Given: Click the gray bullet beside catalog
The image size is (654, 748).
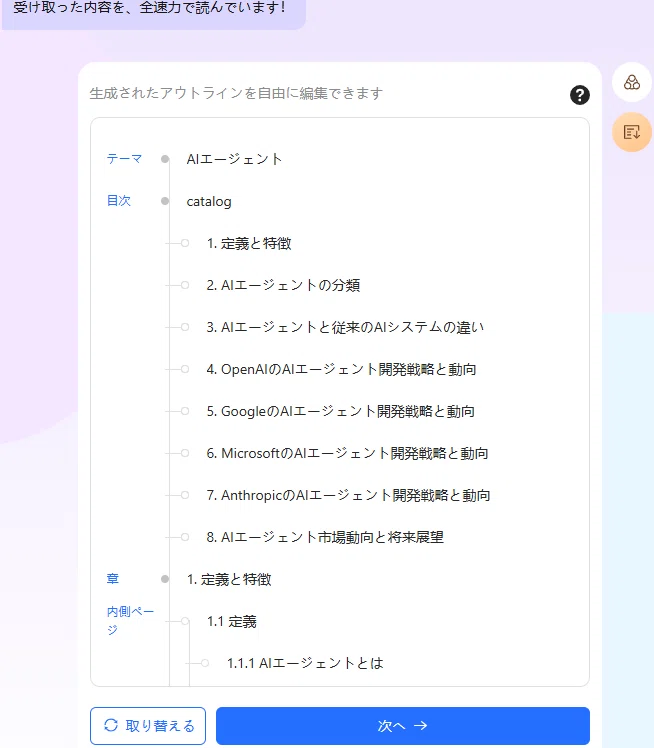Looking at the screenshot, I should pos(165,201).
